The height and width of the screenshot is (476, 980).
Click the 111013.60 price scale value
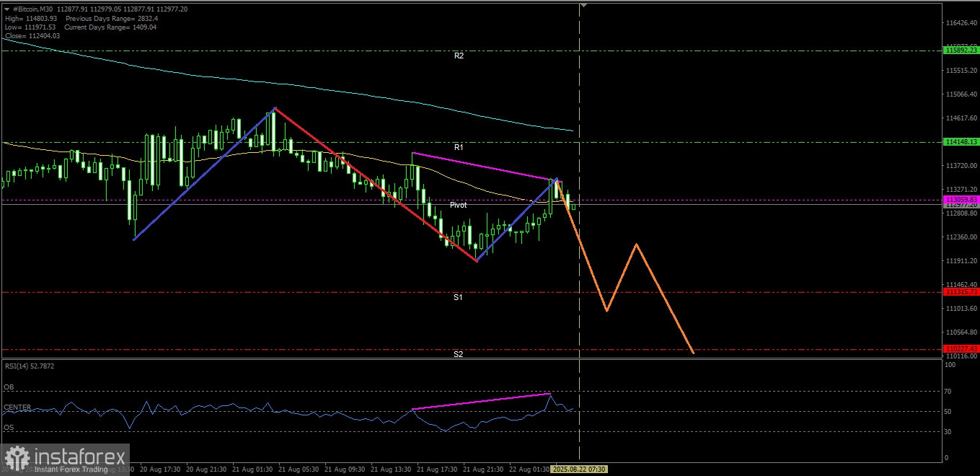(962, 309)
